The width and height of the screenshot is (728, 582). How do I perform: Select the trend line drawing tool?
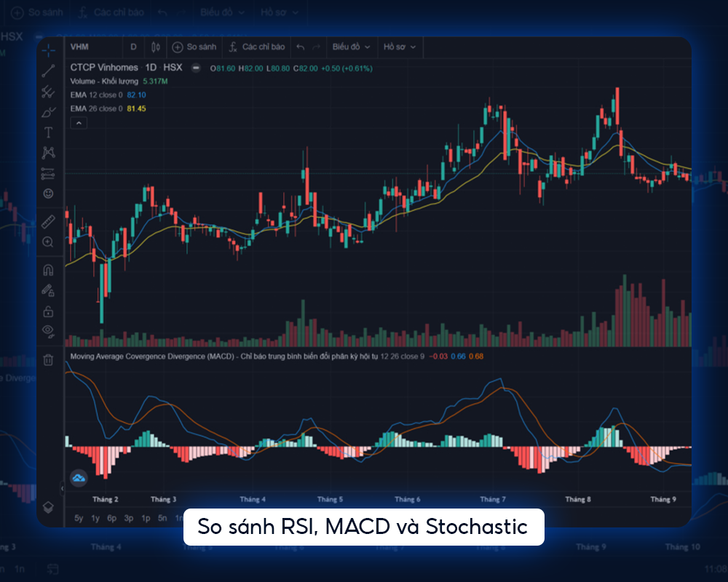(x=50, y=71)
